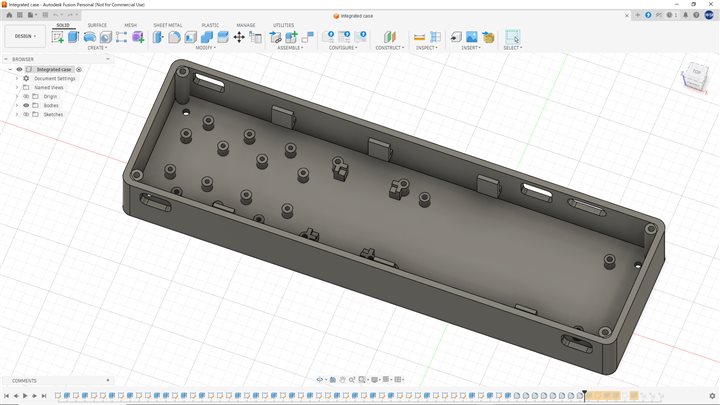Expand the Named Views node

tap(17, 87)
